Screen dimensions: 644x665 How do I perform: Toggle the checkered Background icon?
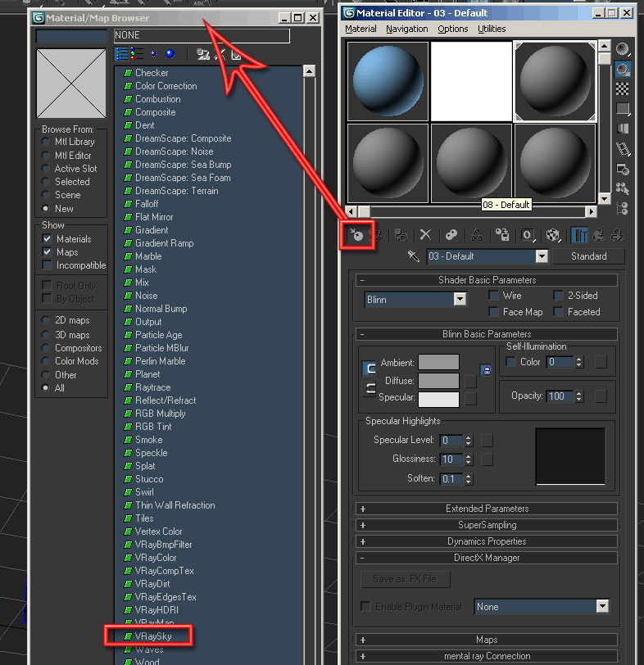coord(623,89)
